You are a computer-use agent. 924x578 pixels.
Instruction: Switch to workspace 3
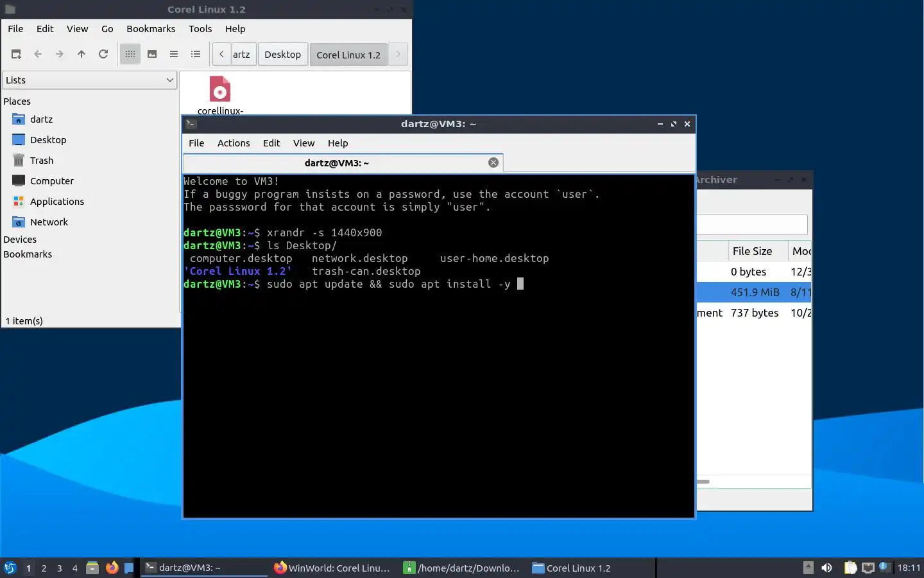click(60, 568)
